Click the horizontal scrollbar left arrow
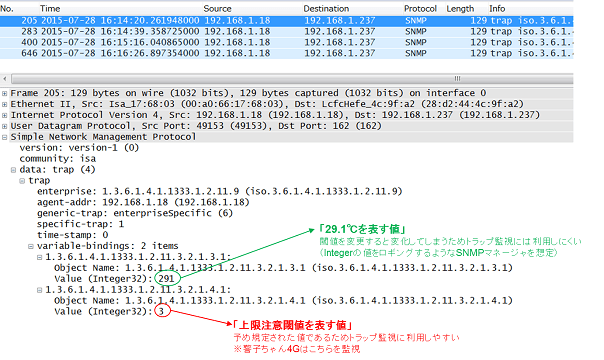Image resolution: width=604 pixels, height=360 pixels. point(5,79)
